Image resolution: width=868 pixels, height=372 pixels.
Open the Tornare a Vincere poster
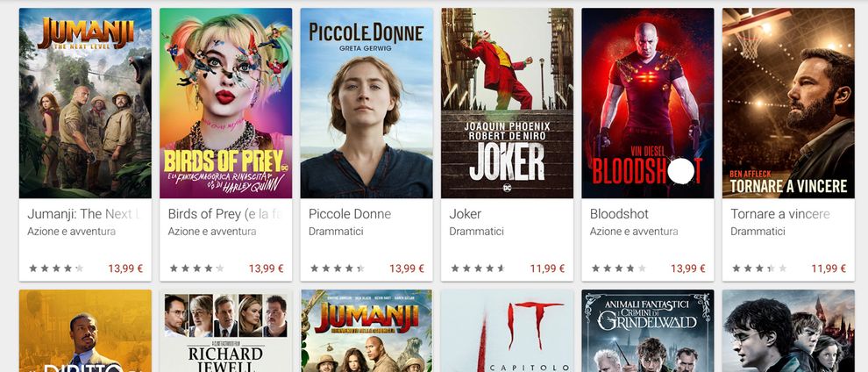pyautogui.click(x=788, y=103)
